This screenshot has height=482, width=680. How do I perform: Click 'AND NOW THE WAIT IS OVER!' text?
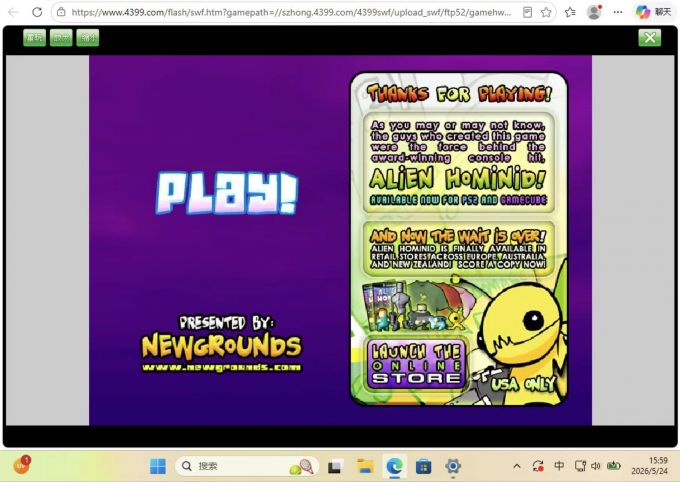tap(458, 236)
